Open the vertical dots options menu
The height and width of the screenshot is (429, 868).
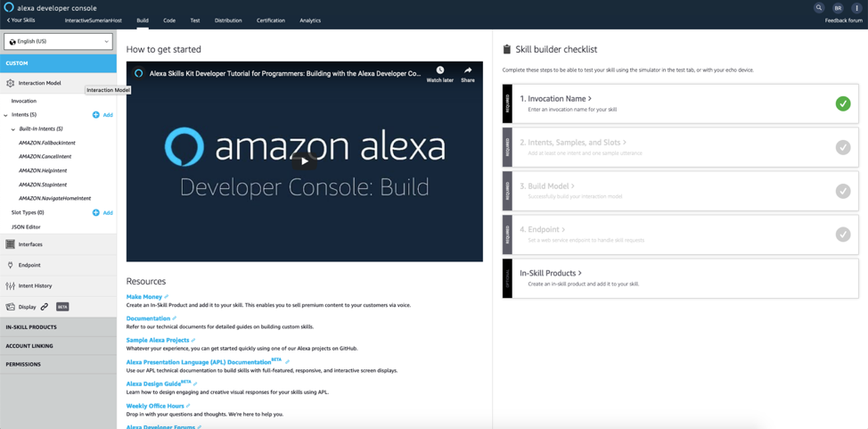[x=857, y=8]
